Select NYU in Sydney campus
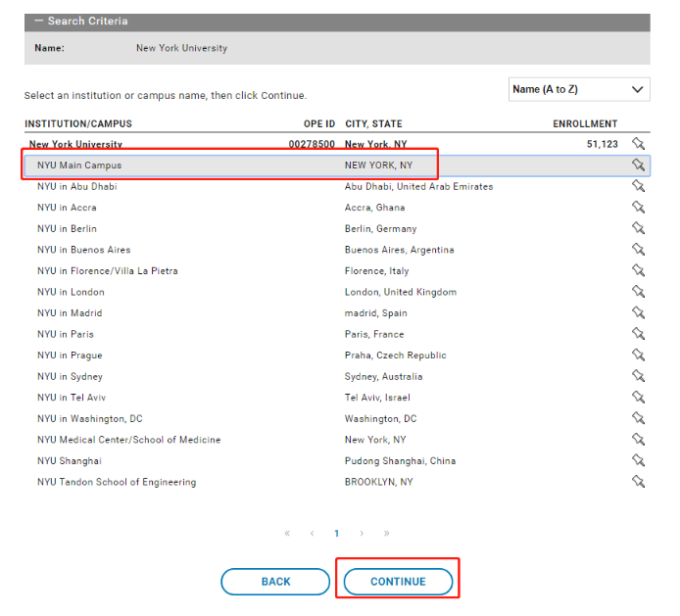This screenshot has height=616, width=680. click(x=70, y=376)
